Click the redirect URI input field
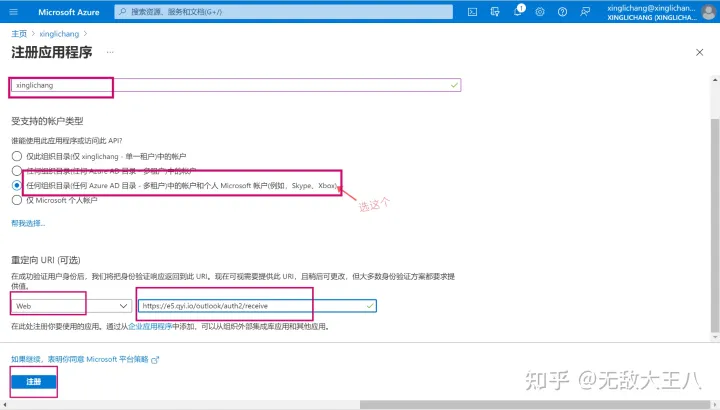Image resolution: width=720 pixels, height=410 pixels. click(x=255, y=305)
